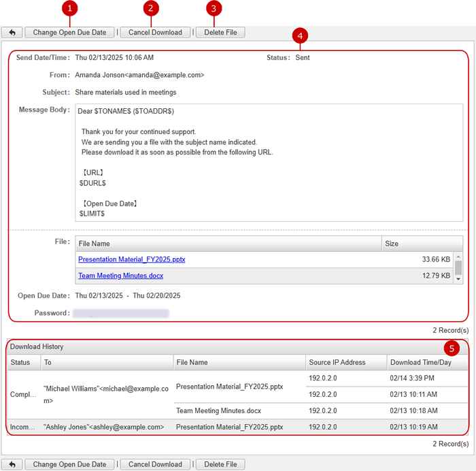Click top Cancel Download button

(155, 33)
